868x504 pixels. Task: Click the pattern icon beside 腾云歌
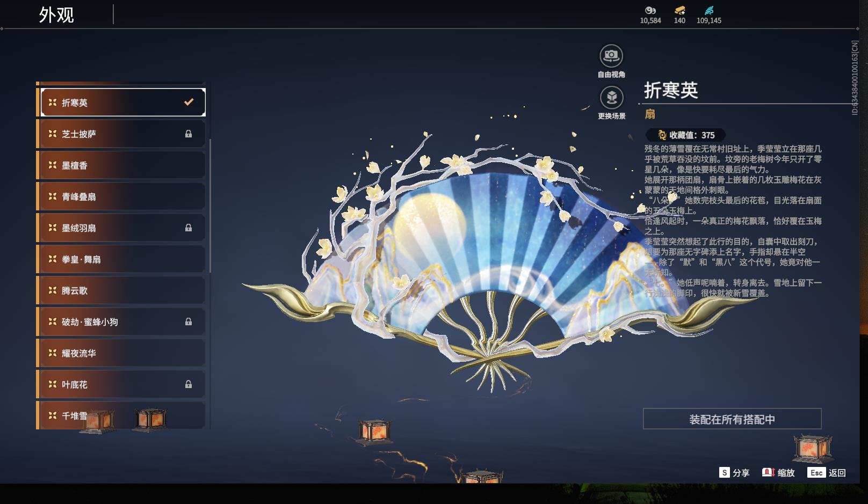pyautogui.click(x=53, y=290)
